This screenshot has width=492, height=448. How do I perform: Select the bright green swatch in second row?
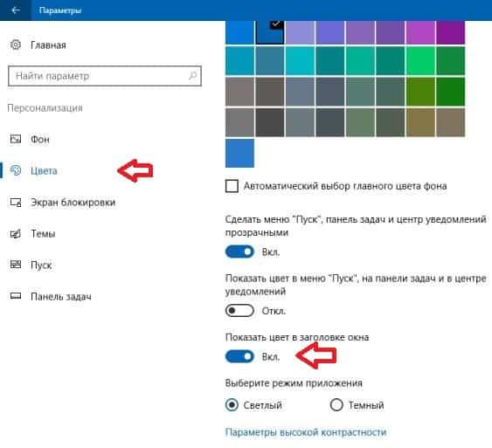420,61
